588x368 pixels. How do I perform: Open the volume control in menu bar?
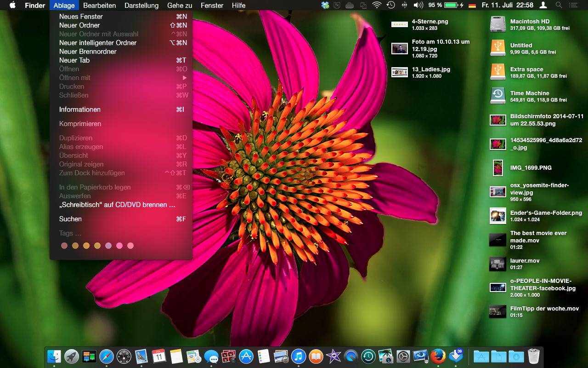coord(418,6)
